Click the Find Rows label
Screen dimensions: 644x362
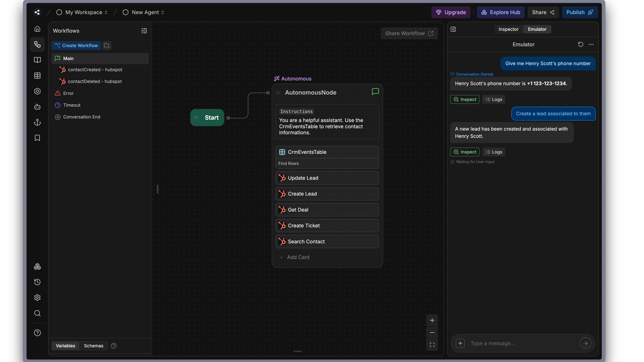pyautogui.click(x=288, y=163)
